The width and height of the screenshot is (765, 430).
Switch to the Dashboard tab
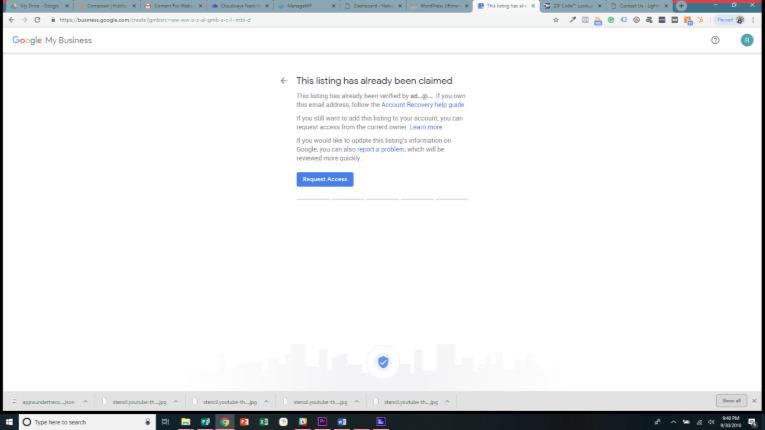coord(374,6)
